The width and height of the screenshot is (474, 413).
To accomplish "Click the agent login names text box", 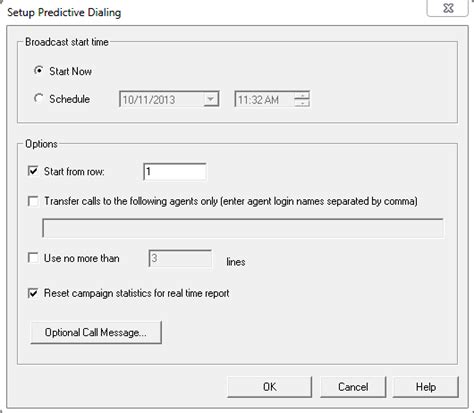I will 243,228.
